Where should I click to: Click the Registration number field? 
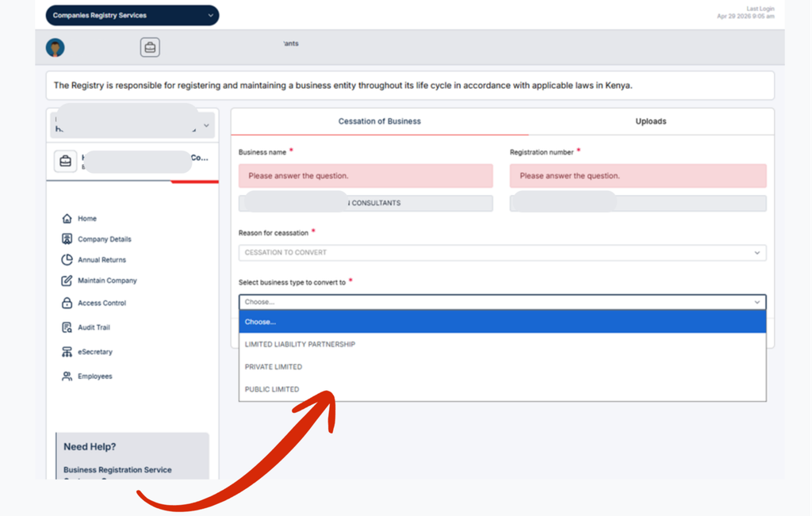[638, 204]
